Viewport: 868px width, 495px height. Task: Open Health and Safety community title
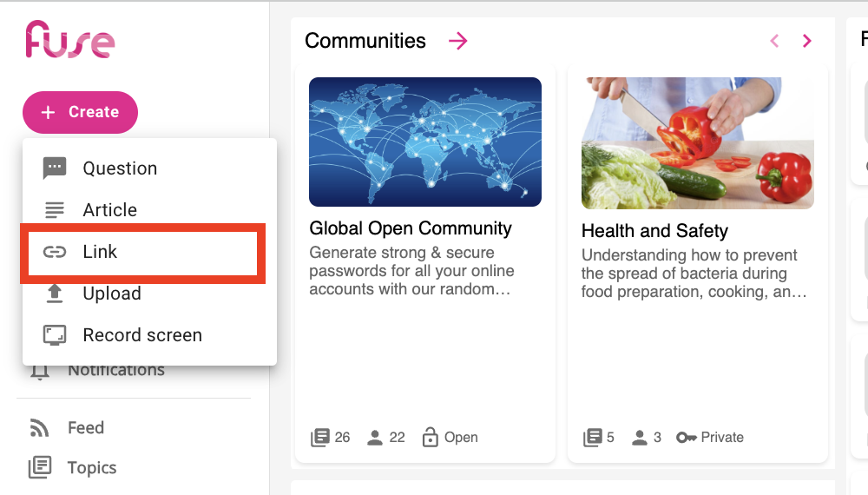tap(654, 231)
